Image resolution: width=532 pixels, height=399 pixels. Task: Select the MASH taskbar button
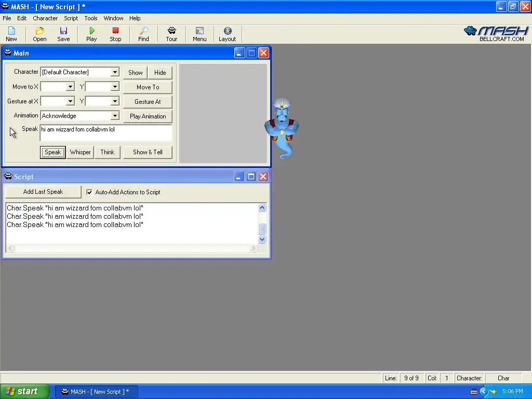96,392
